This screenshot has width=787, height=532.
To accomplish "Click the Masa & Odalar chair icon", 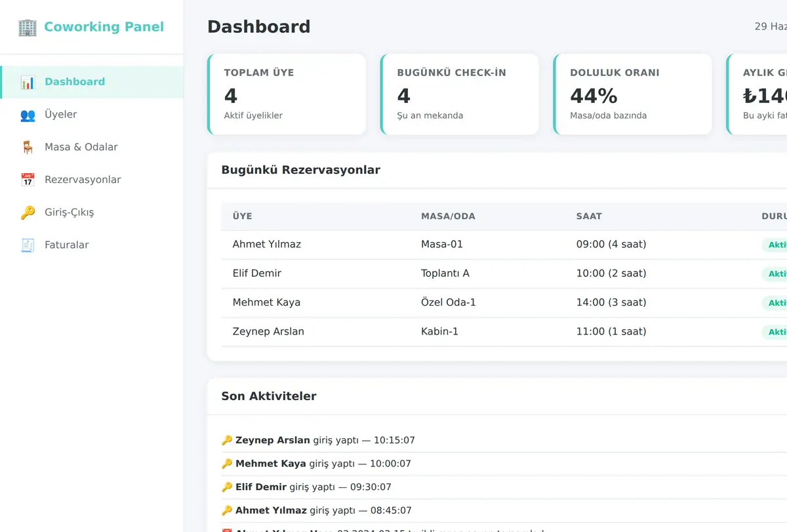I will (x=28, y=148).
